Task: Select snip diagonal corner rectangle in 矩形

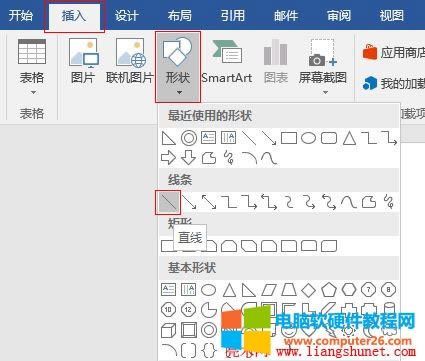Action: 249,246
